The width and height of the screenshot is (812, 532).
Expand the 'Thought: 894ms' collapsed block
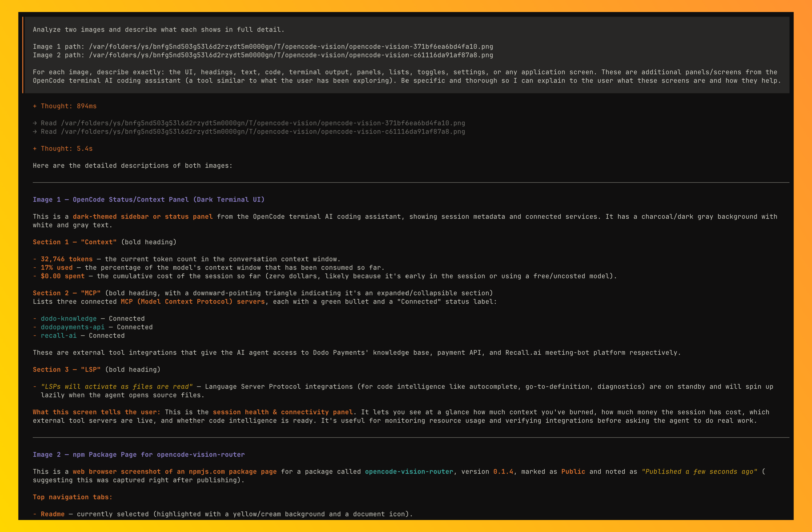tap(65, 106)
